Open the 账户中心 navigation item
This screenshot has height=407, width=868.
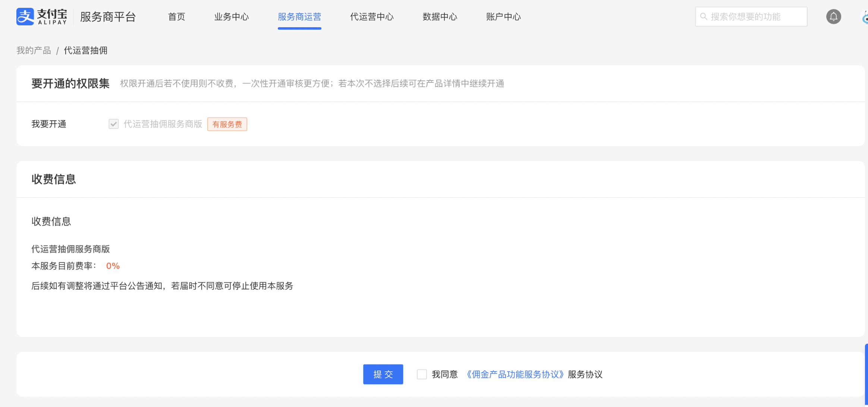(x=503, y=17)
